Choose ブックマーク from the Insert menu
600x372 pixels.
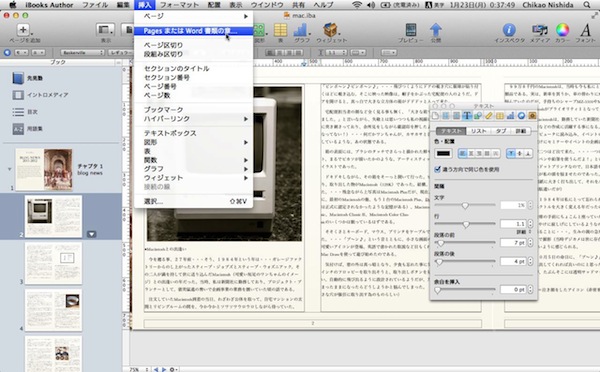tap(193, 110)
